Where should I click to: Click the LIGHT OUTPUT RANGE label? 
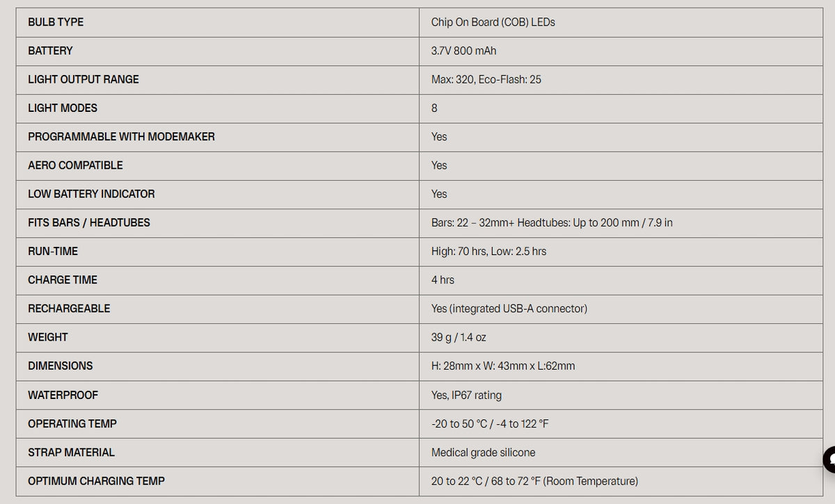[83, 79]
